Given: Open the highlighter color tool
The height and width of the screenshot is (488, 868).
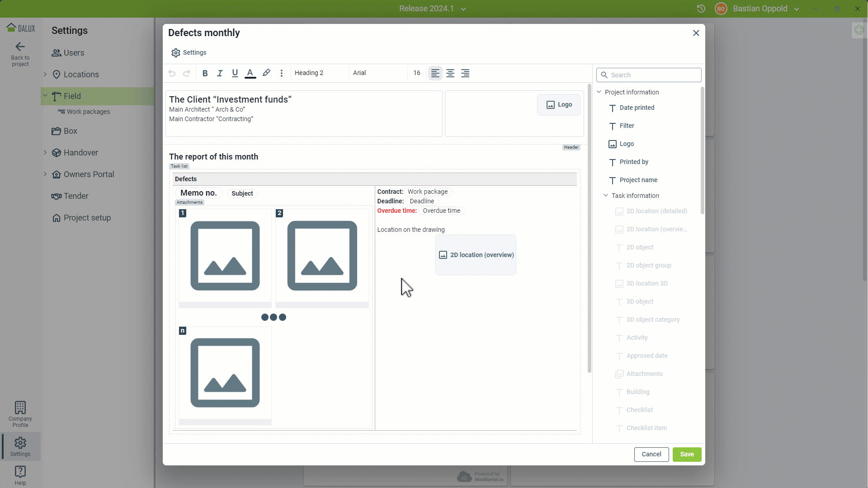Looking at the screenshot, I should 266,73.
